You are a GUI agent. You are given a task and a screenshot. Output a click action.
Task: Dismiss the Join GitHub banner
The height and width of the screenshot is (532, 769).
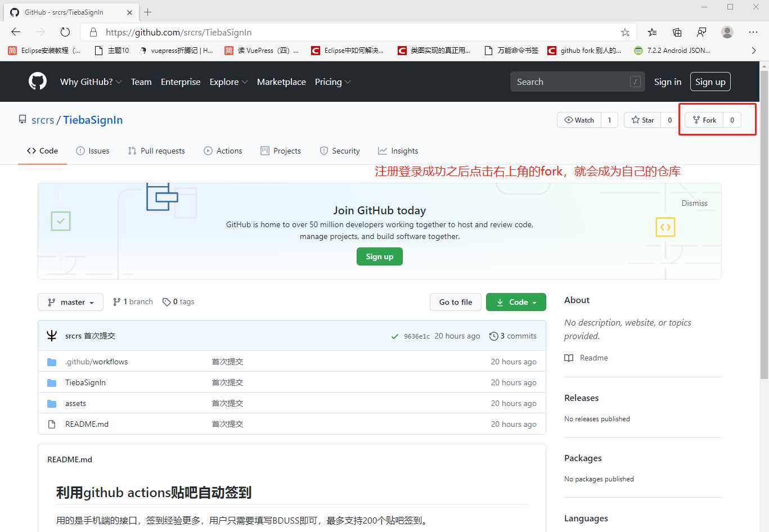(694, 203)
